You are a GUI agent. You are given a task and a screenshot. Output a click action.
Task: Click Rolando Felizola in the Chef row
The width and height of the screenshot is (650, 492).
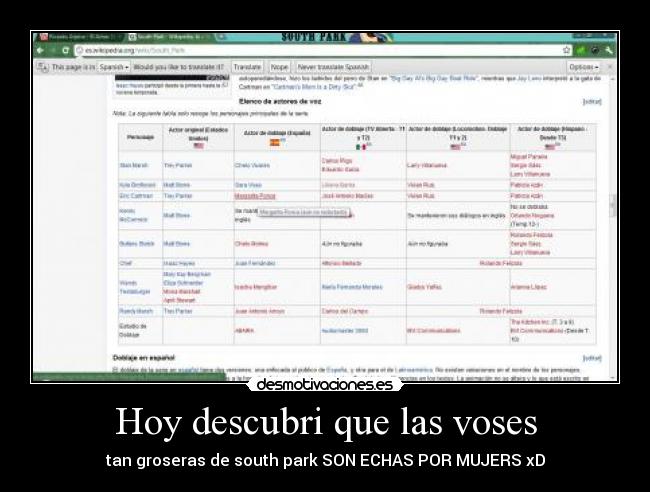[501, 263]
